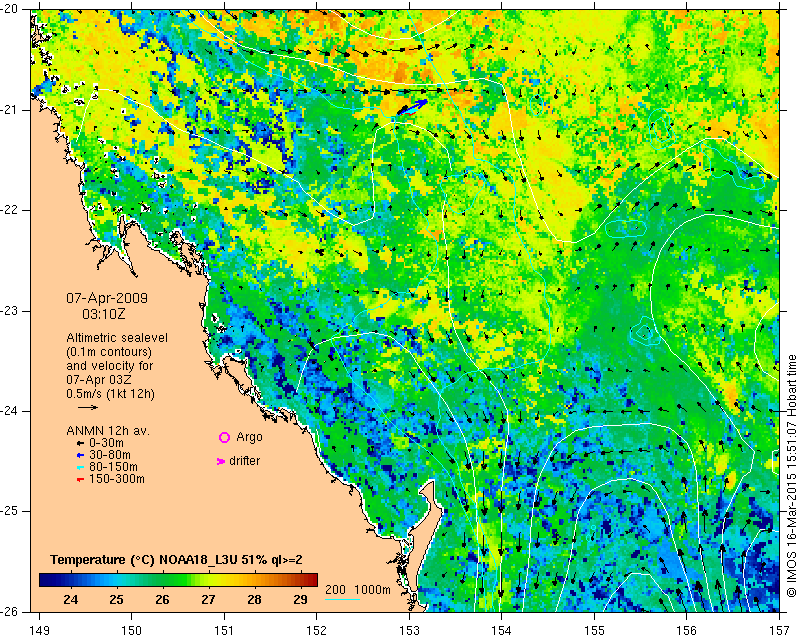Select the '07-Apr-2009' date label
Image resolution: width=800 pixels, height=640 pixels.
[107, 298]
